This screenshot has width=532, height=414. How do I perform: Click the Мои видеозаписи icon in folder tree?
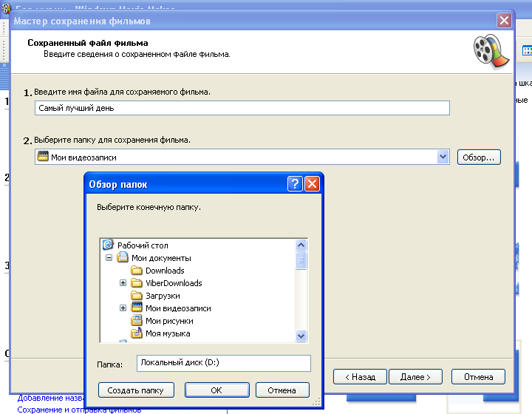137,307
